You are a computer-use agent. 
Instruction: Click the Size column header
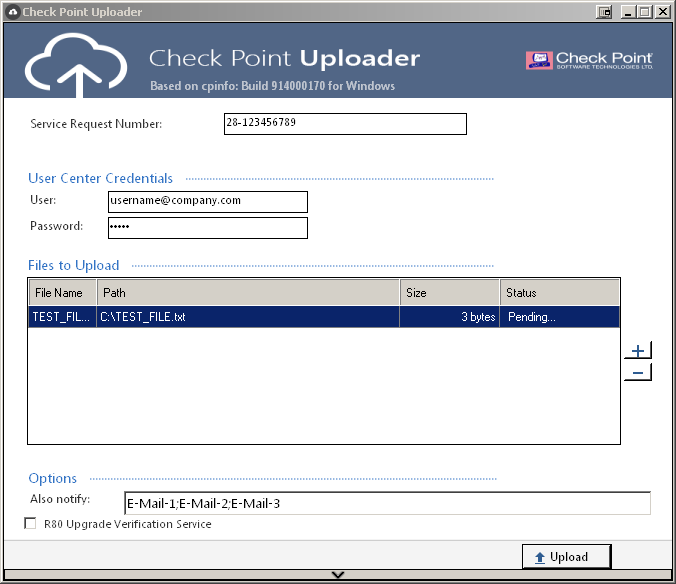pyautogui.click(x=450, y=293)
